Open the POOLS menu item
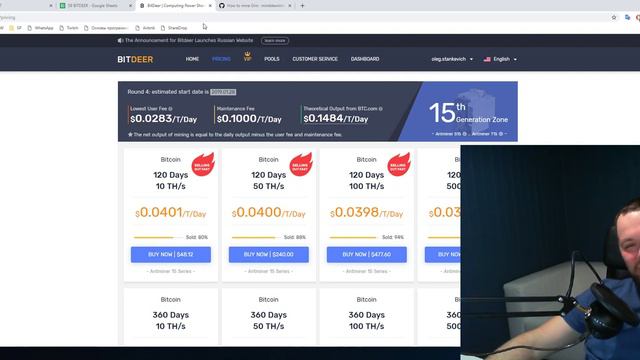The height and width of the screenshot is (360, 640). tap(272, 59)
